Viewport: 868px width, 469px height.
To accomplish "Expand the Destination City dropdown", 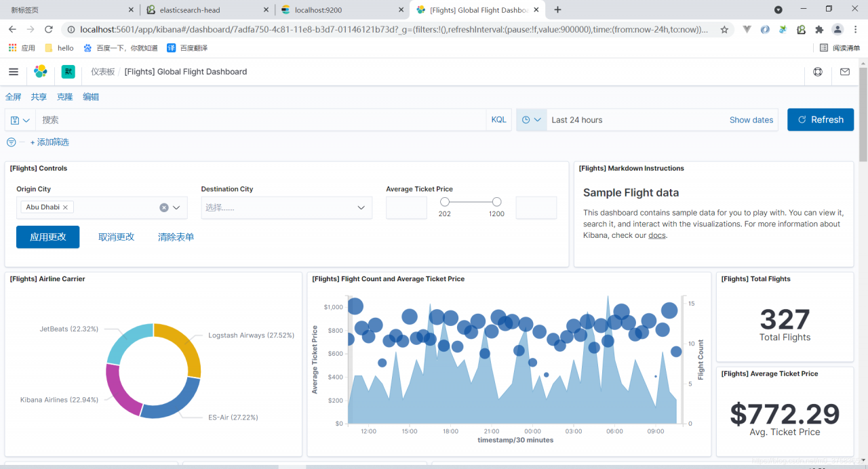I will [x=361, y=207].
